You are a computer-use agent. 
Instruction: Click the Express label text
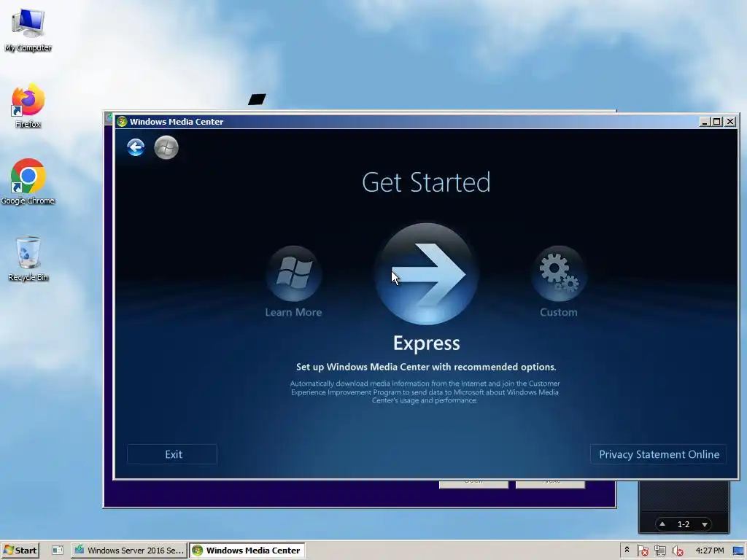[426, 343]
